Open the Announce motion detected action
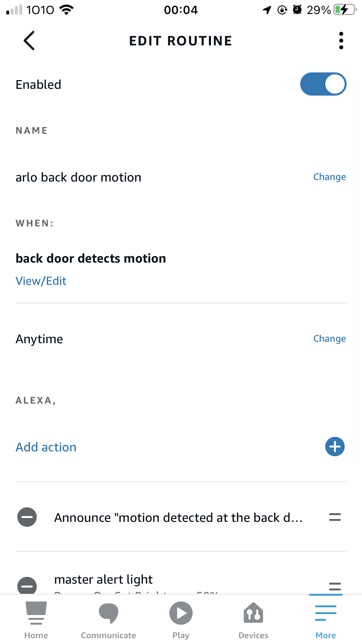Image resolution: width=362 pixels, height=644 pixels. pos(179,518)
